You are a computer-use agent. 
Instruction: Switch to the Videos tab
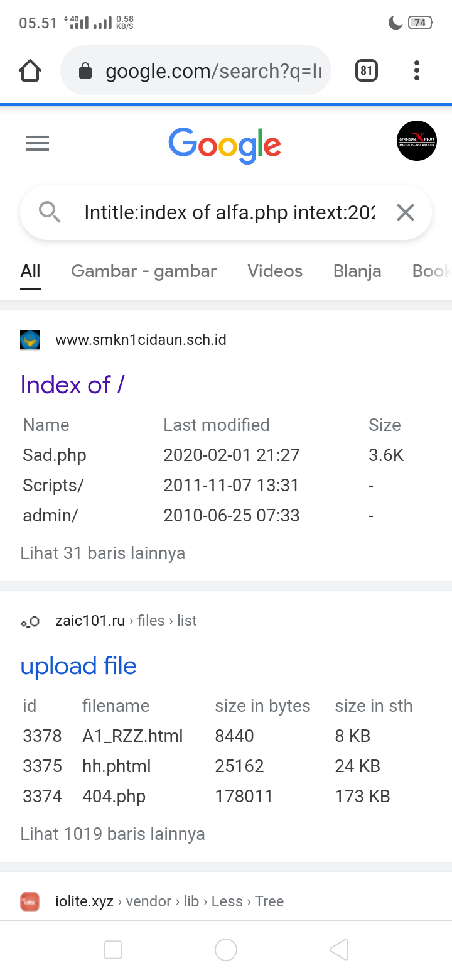point(275,271)
